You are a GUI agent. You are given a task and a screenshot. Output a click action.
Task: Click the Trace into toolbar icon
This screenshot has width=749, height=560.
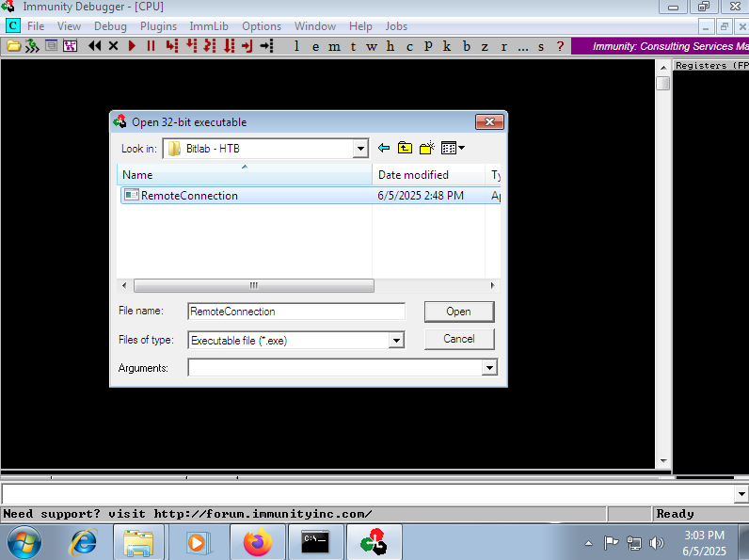[x=210, y=46]
